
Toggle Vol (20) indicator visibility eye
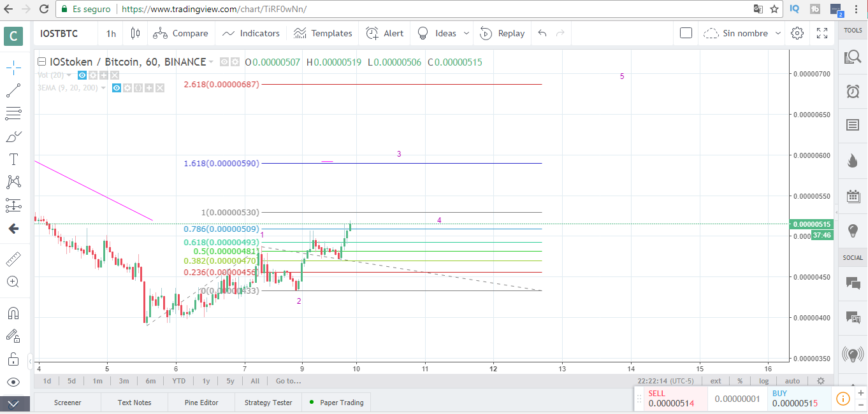(x=82, y=75)
